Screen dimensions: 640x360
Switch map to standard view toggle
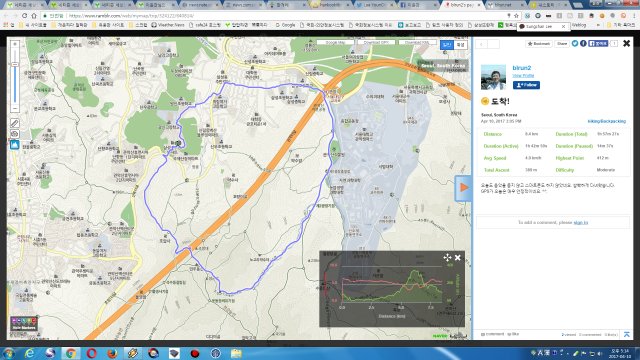click(x=447, y=45)
